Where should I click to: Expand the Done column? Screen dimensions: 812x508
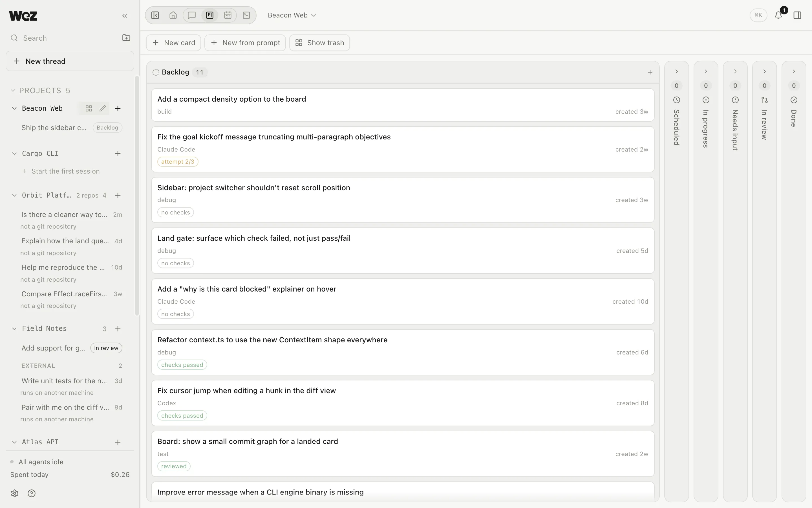pos(794,72)
